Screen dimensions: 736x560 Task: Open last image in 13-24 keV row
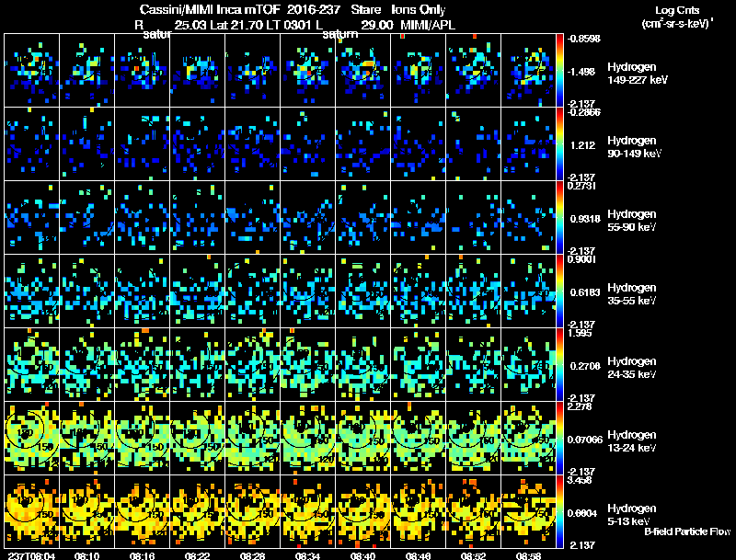(528, 438)
